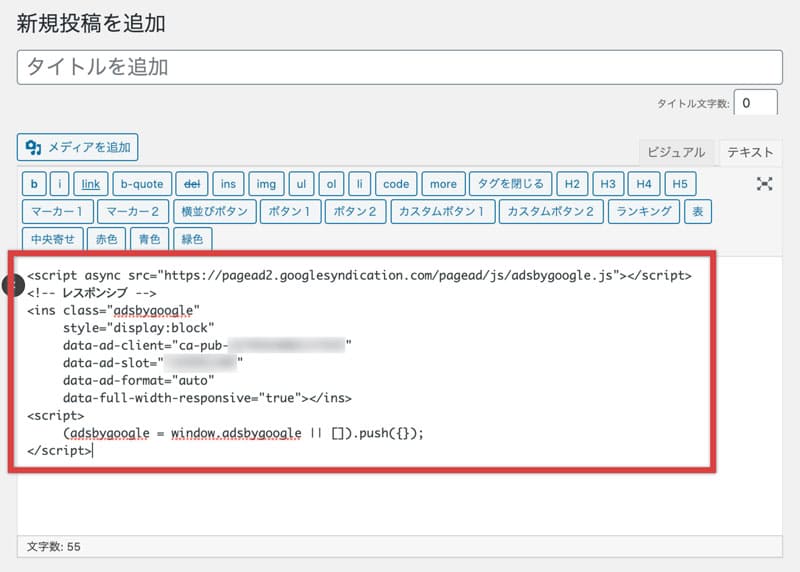Click the メディアを追加 button
The image size is (800, 572).
(x=78, y=147)
